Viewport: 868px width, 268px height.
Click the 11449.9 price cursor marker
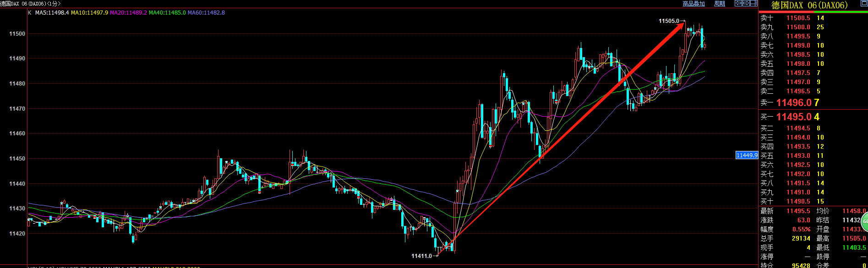pos(747,155)
